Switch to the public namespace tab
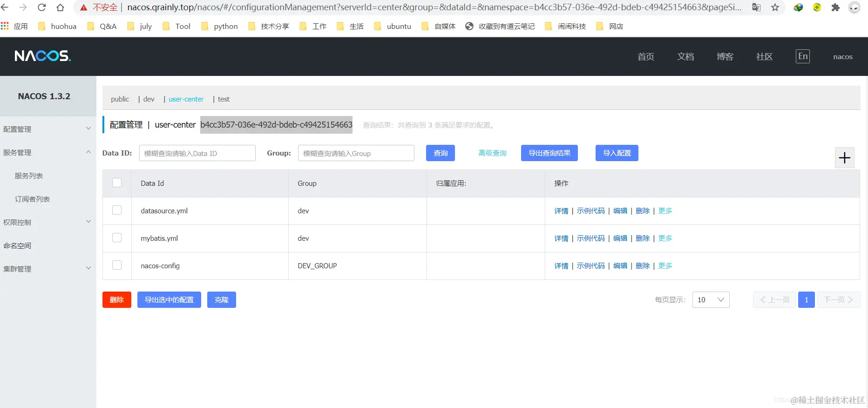Viewport: 868px width, 408px height. click(120, 99)
